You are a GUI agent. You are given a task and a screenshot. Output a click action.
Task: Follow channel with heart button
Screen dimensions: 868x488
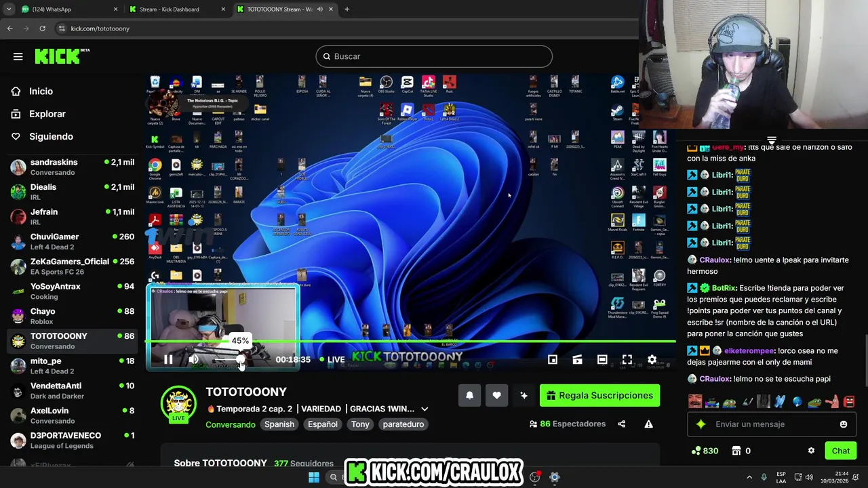click(x=496, y=395)
